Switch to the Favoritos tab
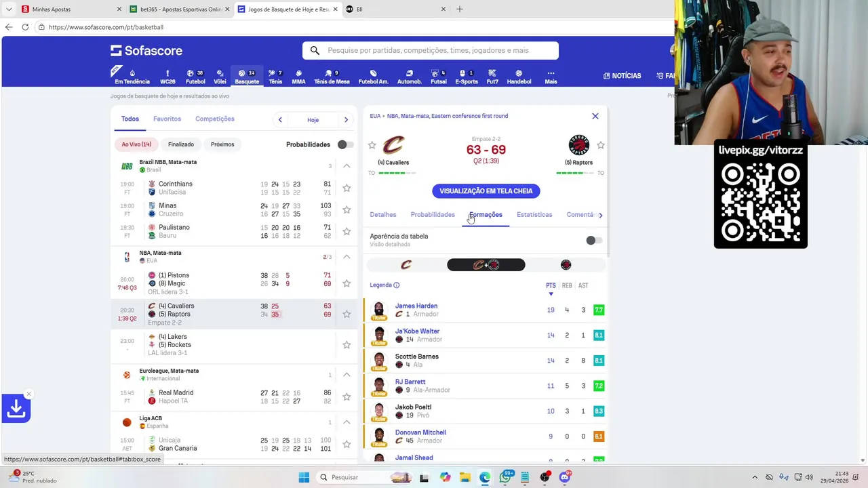The image size is (868, 488). [x=167, y=119]
